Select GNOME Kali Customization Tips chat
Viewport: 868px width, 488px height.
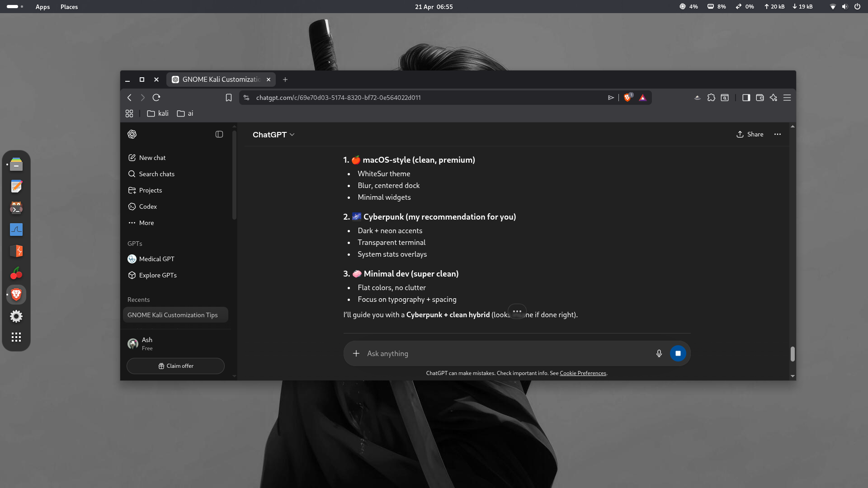click(175, 315)
